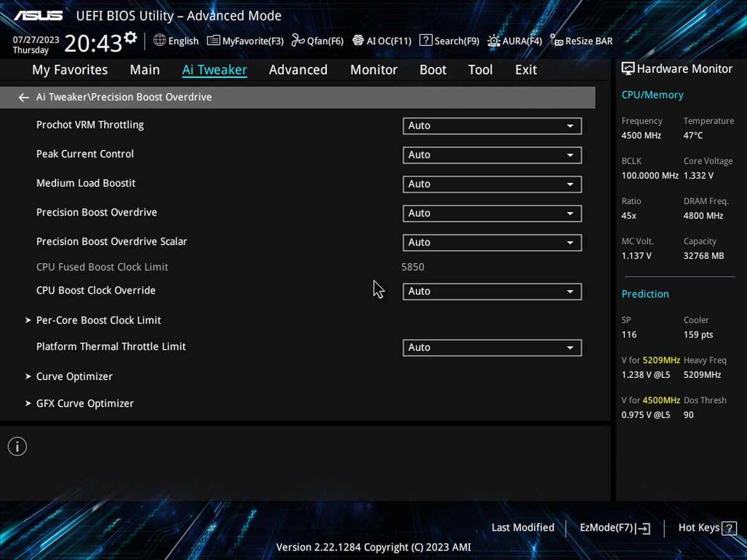
Task: Open the Boot tab
Action: 433,70
